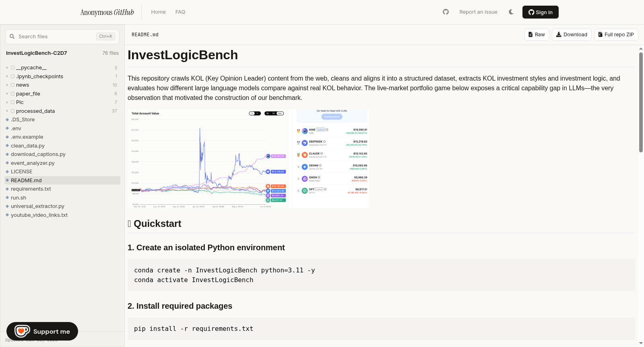Image resolution: width=644 pixels, height=347 pixels.
Task: Expand the __pycache__ folder arrow
Action: 7,68
